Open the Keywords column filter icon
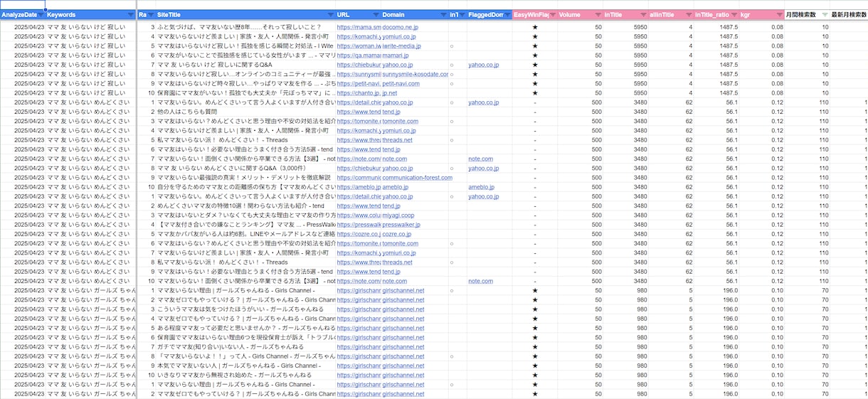868x399 pixels. click(x=130, y=15)
